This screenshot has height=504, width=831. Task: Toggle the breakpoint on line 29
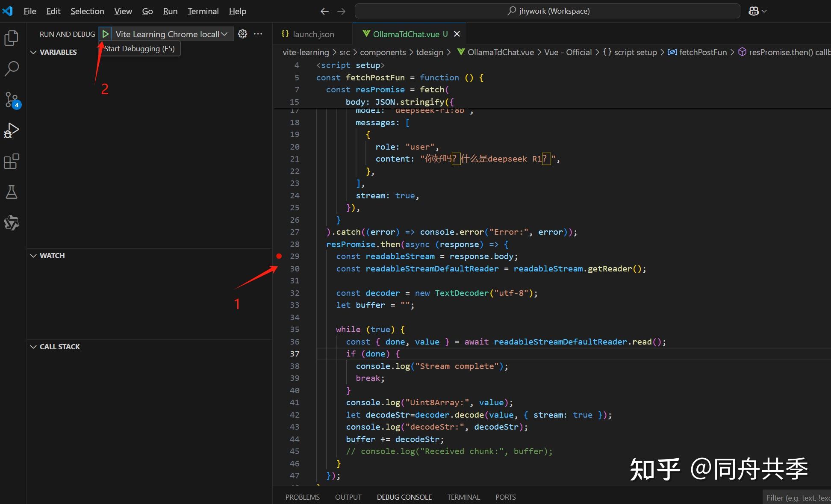279,256
